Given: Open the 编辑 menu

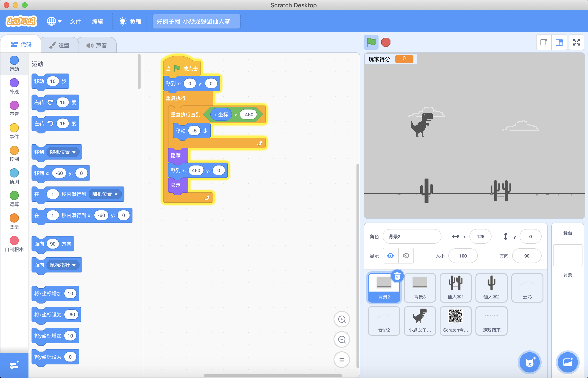Looking at the screenshot, I should (x=98, y=21).
